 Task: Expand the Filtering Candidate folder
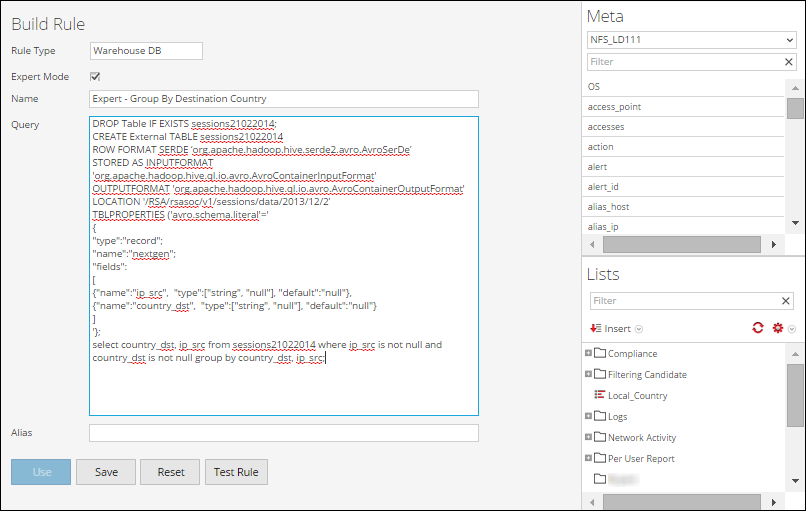pyautogui.click(x=588, y=374)
